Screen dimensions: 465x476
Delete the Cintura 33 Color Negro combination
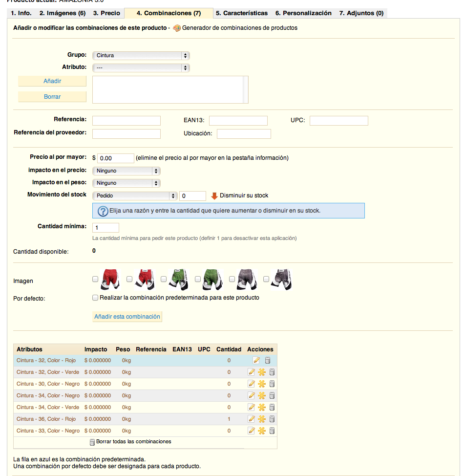pyautogui.click(x=272, y=431)
